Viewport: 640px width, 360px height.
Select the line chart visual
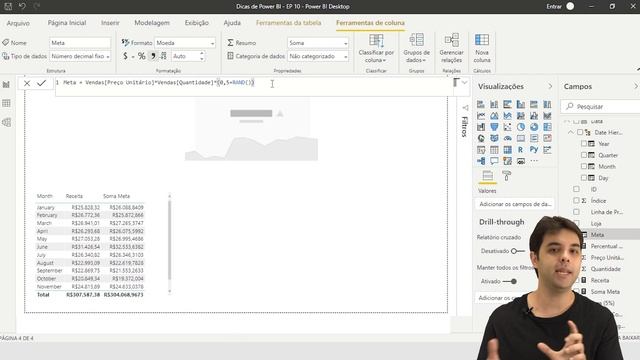point(481,116)
